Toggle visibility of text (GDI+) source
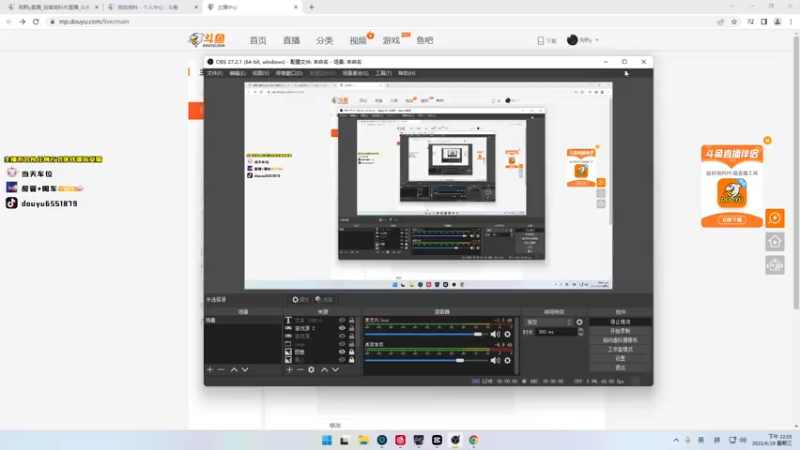 [x=342, y=320]
